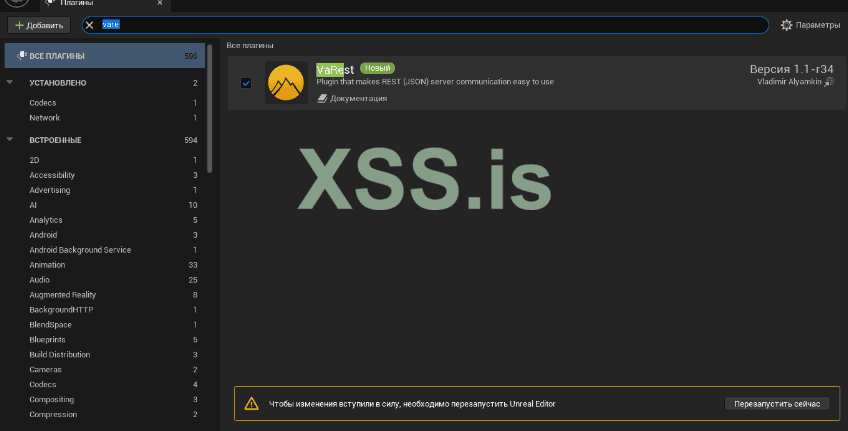848x431 pixels.
Task: Open Codecs with count 4
Action: [43, 384]
